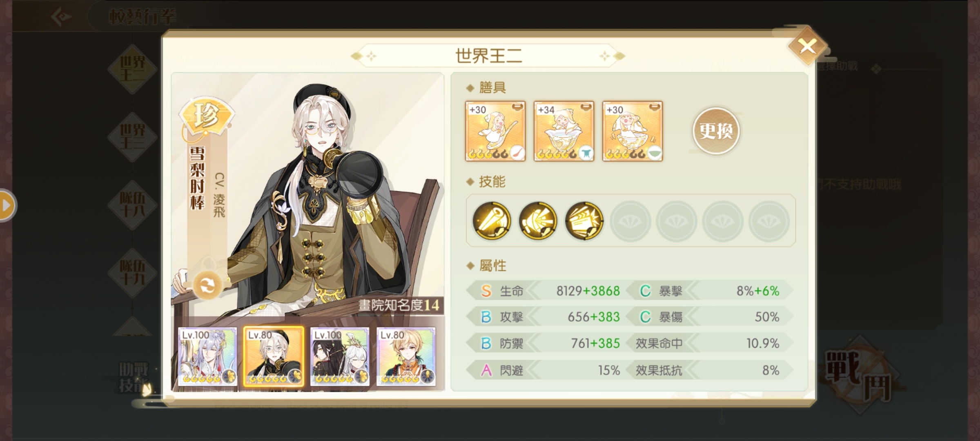Open the first golden skill icon

tap(492, 220)
